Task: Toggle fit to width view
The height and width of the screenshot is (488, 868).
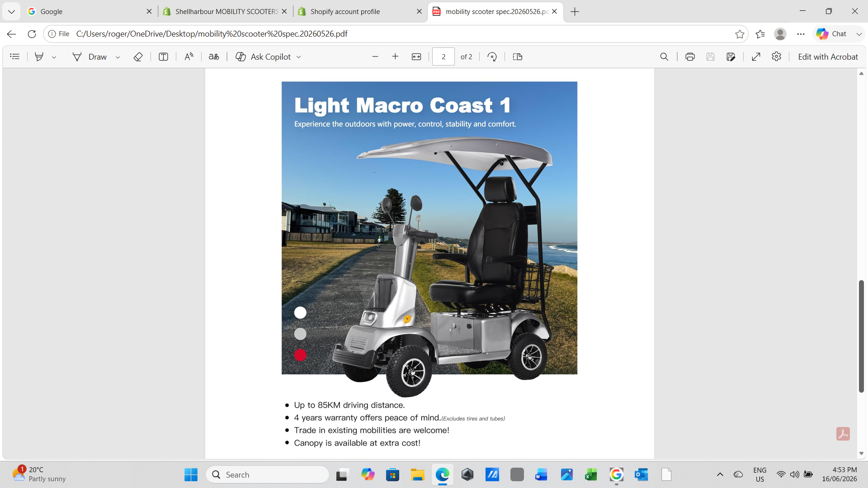Action: click(416, 56)
